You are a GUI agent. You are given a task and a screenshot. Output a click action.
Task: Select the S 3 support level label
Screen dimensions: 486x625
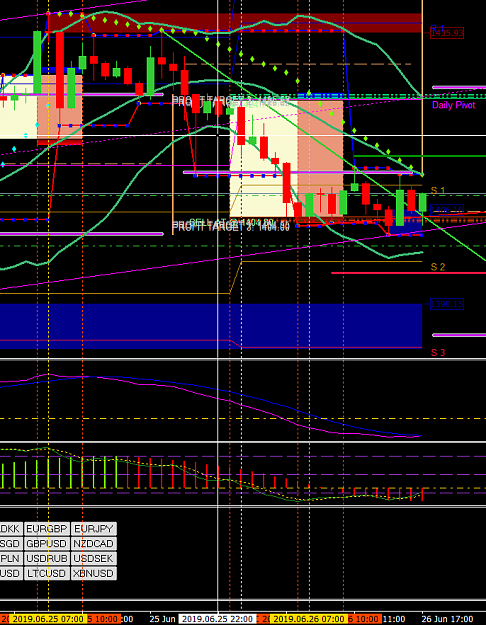438,352
